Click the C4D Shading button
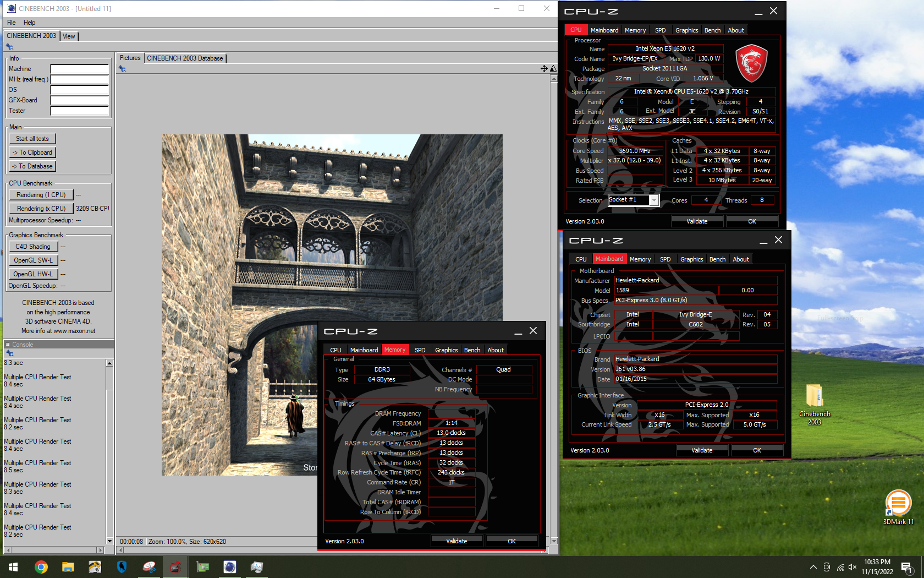Screen dimensions: 924x578 tap(33, 247)
